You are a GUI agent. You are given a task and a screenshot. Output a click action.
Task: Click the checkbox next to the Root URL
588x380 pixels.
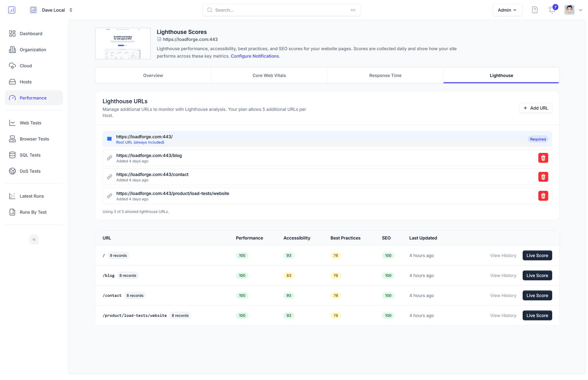click(x=109, y=139)
